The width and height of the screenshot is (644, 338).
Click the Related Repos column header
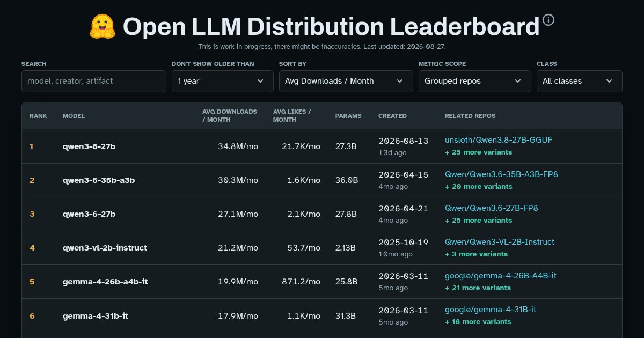point(470,116)
